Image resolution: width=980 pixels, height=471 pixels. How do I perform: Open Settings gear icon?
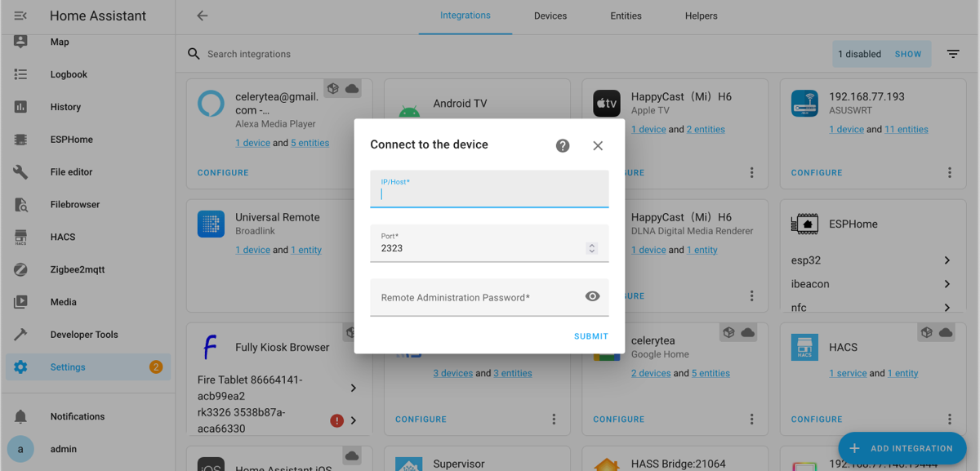(20, 367)
